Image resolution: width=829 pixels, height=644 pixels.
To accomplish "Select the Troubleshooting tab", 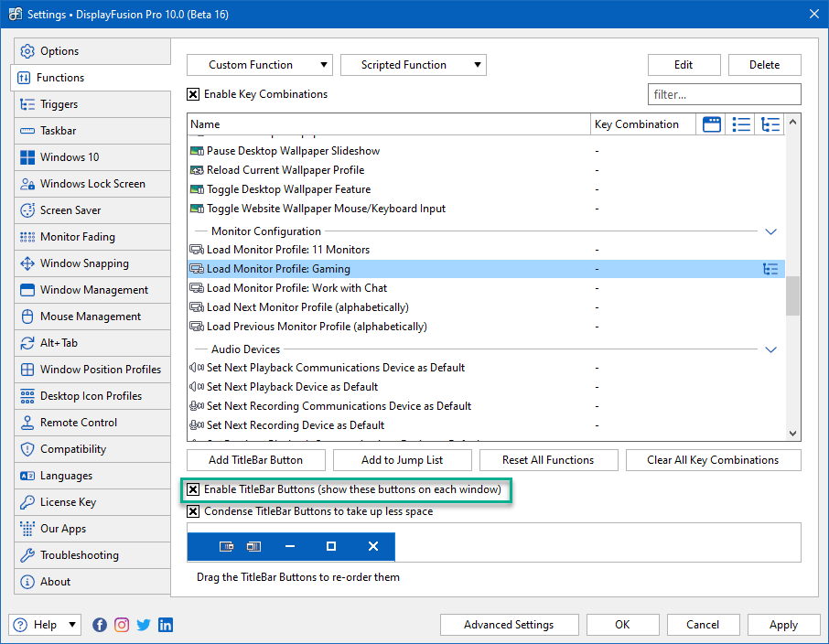I will 92,555.
